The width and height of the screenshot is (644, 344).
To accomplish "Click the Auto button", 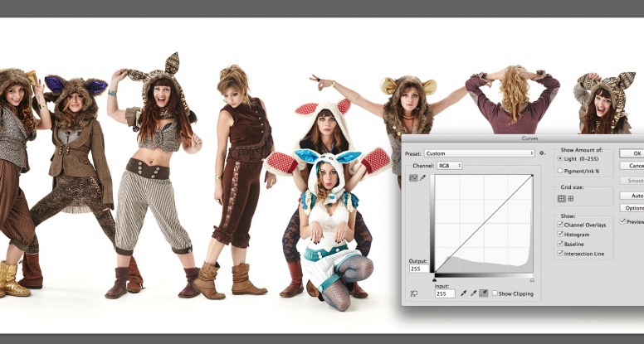I will click(632, 196).
